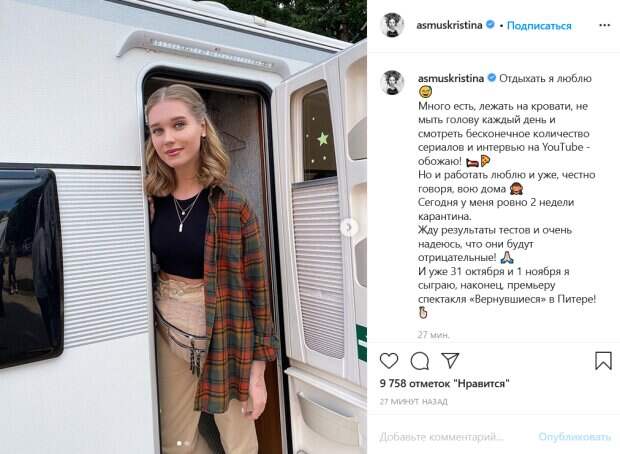This screenshot has width=620, height=454.
Task: Open the three-dot more options menu
Action: (x=604, y=25)
